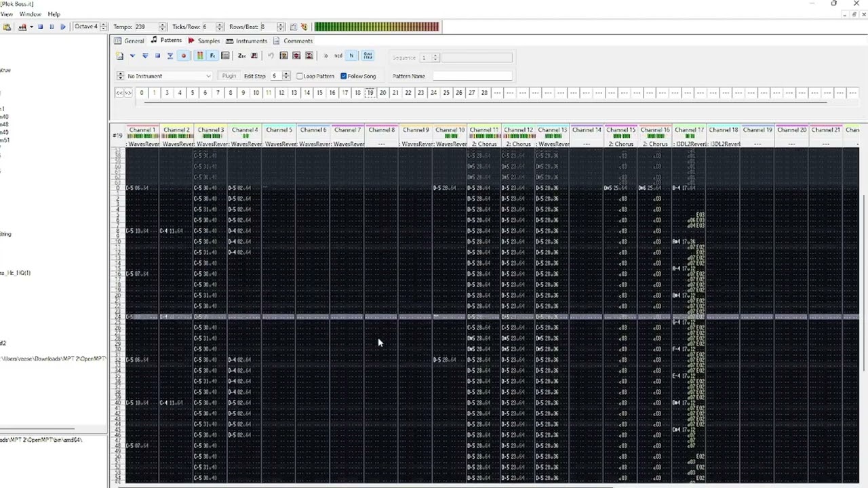Select the N pattern detail button
Image resolution: width=868 pixels, height=488 pixels.
pyautogui.click(x=351, y=56)
